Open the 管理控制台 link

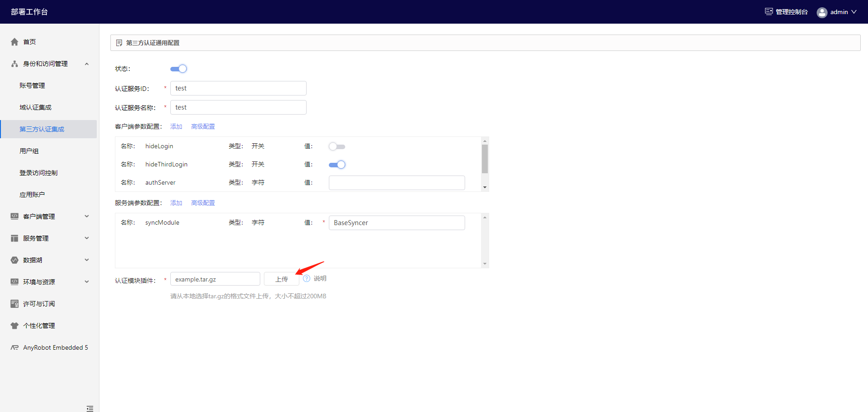click(x=792, y=12)
